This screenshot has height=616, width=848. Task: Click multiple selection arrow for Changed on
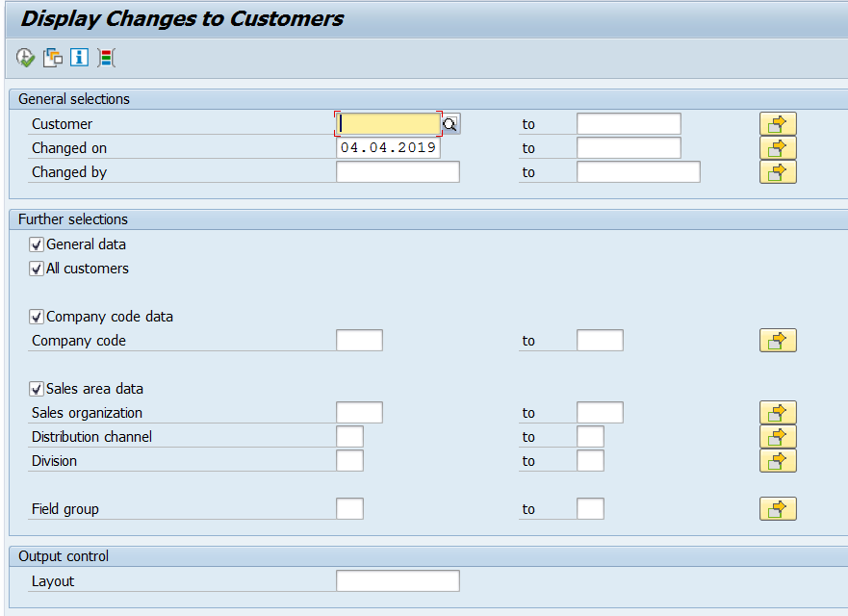click(x=778, y=148)
